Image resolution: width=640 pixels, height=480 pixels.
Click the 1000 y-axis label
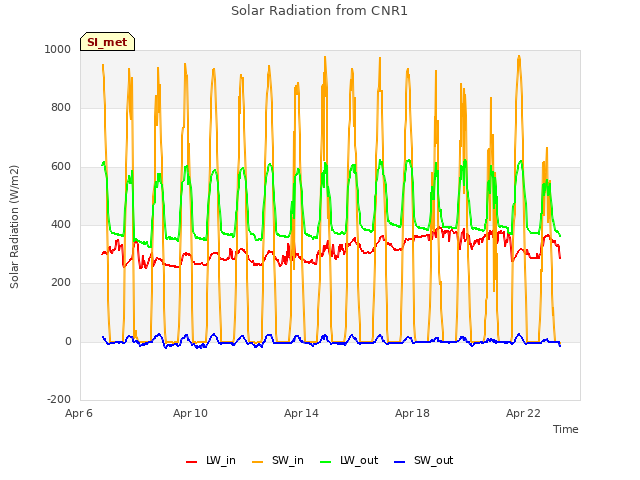click(x=58, y=49)
